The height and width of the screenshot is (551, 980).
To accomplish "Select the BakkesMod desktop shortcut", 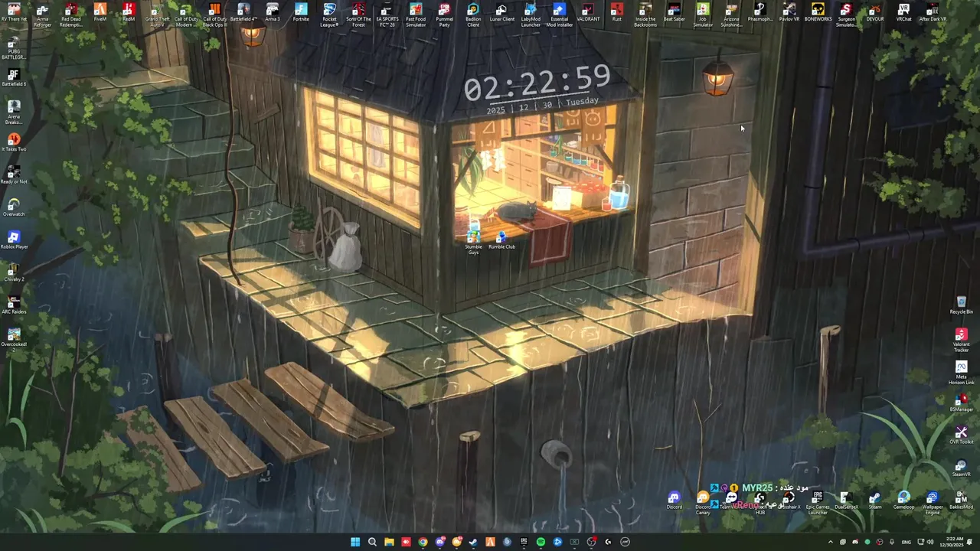I will pyautogui.click(x=962, y=500).
